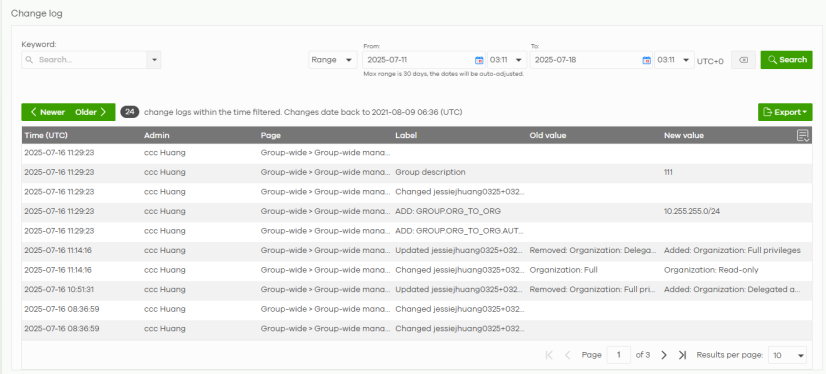Image resolution: width=826 pixels, height=374 pixels.
Task: Select ADD: GROUP.ORG_TO_ORG label cell
Action: click(x=448, y=211)
